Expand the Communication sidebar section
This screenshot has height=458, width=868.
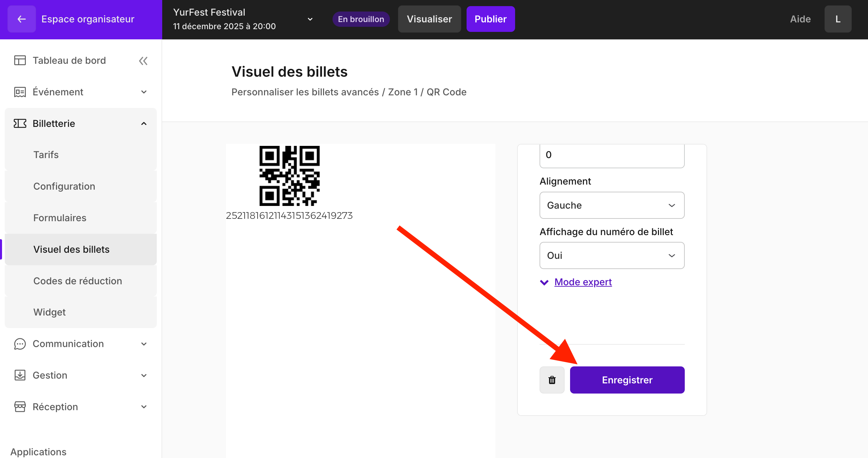(81, 344)
